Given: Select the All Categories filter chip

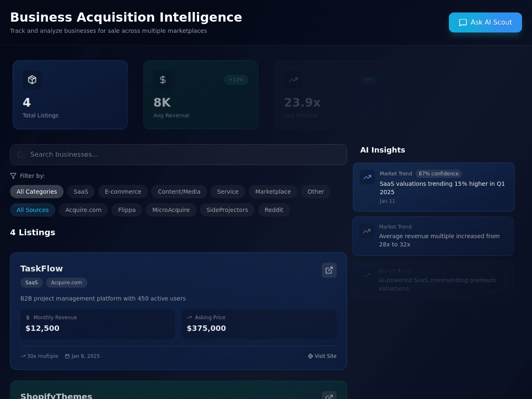Looking at the screenshot, I should pyautogui.click(x=37, y=192).
